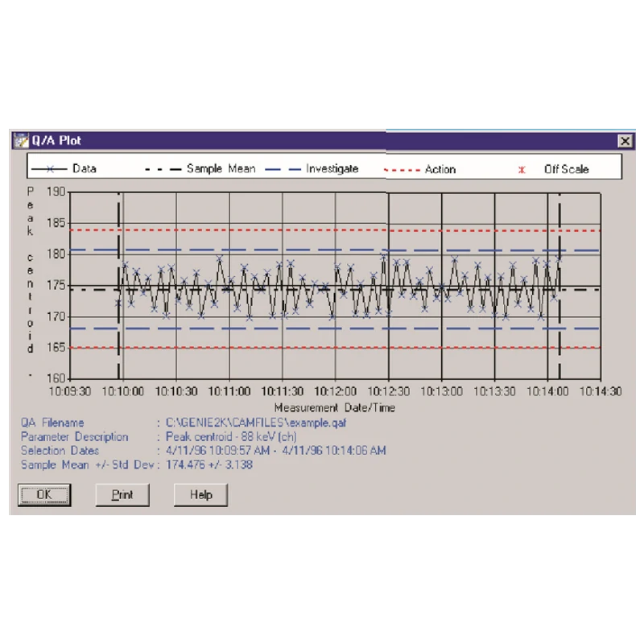Click the 10:11:00 time axis label
Screen dimensions: 644x644
[x=229, y=391]
